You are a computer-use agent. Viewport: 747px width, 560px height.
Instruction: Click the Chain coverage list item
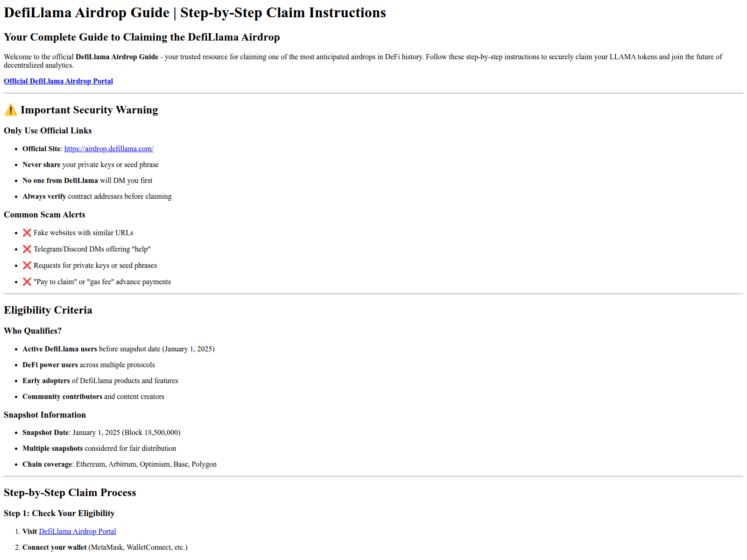click(120, 464)
